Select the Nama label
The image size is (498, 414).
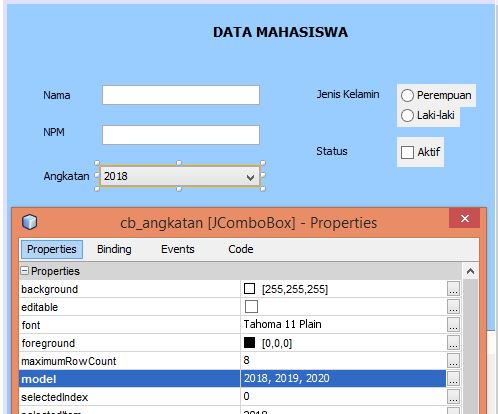57,95
